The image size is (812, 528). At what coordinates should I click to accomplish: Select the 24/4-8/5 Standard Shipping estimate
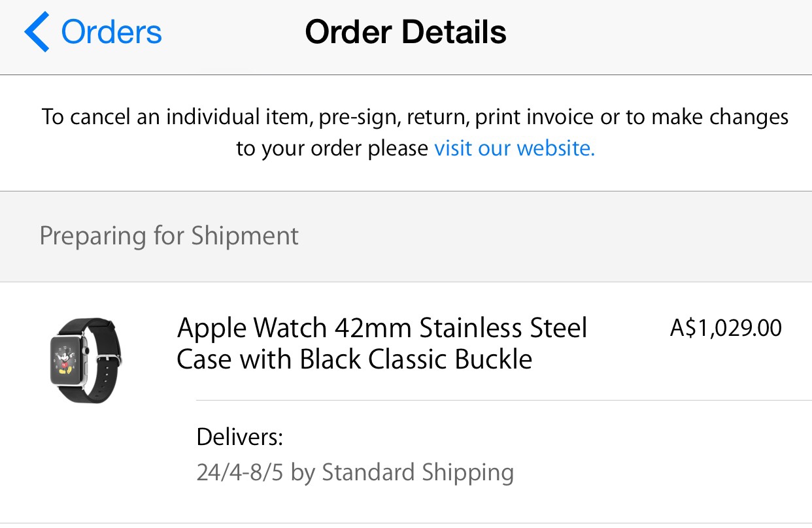pos(355,472)
